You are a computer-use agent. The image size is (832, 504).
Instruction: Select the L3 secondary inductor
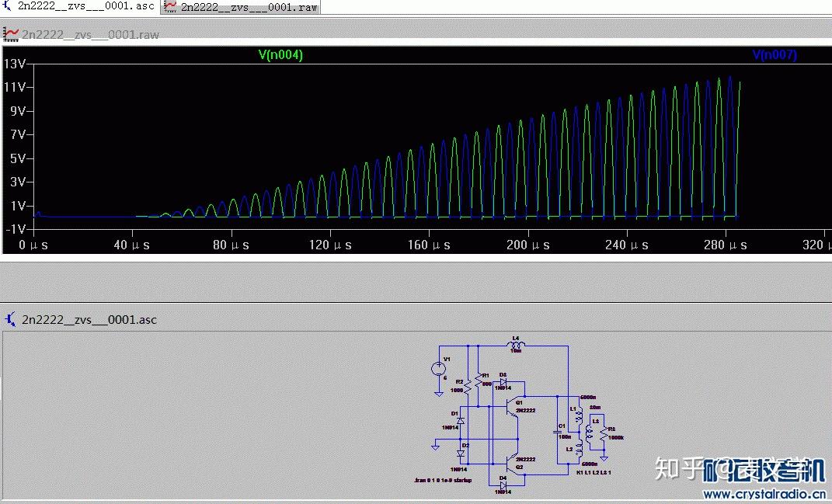point(588,435)
